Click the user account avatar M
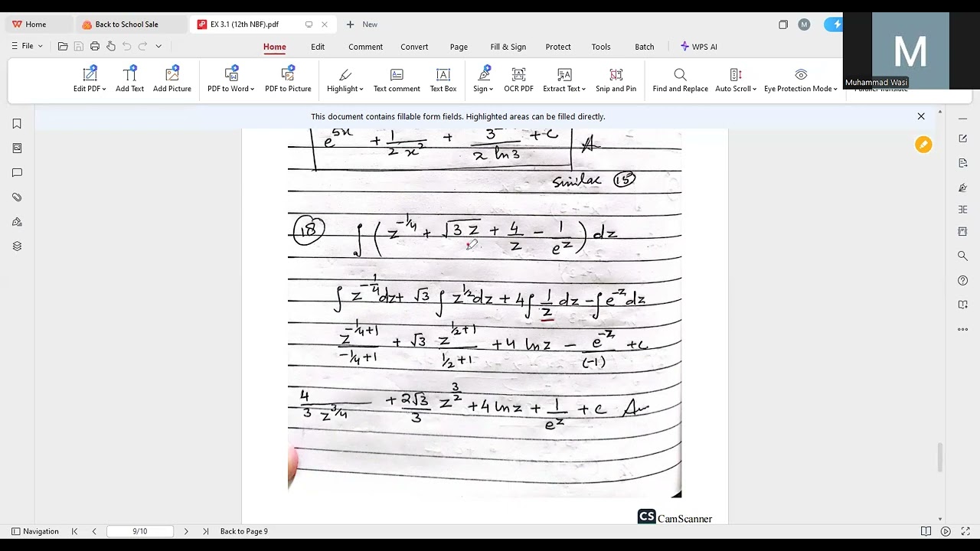Viewport: 980px width, 551px height. (x=804, y=24)
